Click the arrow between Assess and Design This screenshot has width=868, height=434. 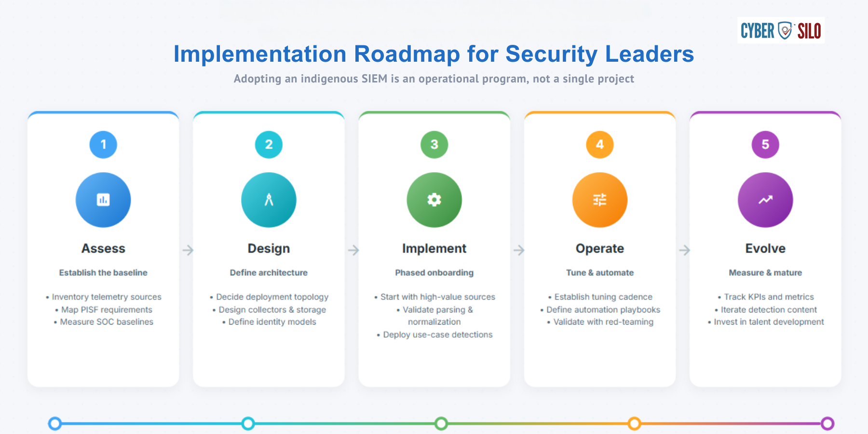click(188, 250)
